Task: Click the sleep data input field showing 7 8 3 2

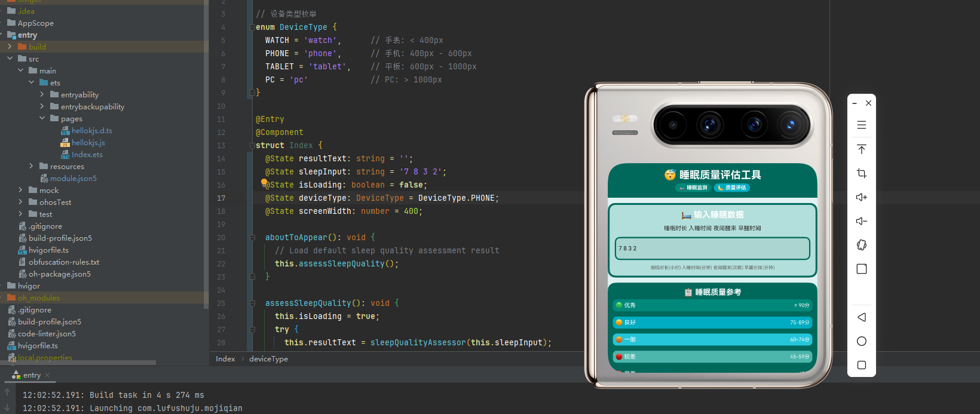Action: [x=712, y=249]
